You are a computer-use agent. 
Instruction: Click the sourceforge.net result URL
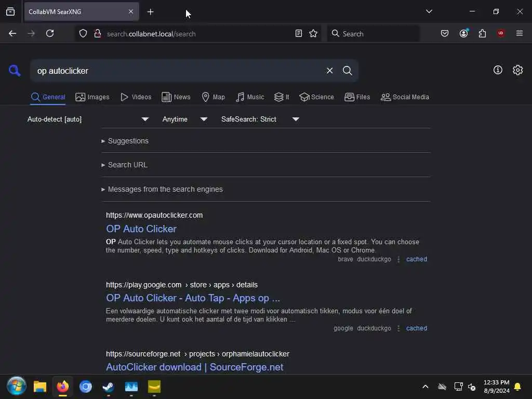click(197, 354)
